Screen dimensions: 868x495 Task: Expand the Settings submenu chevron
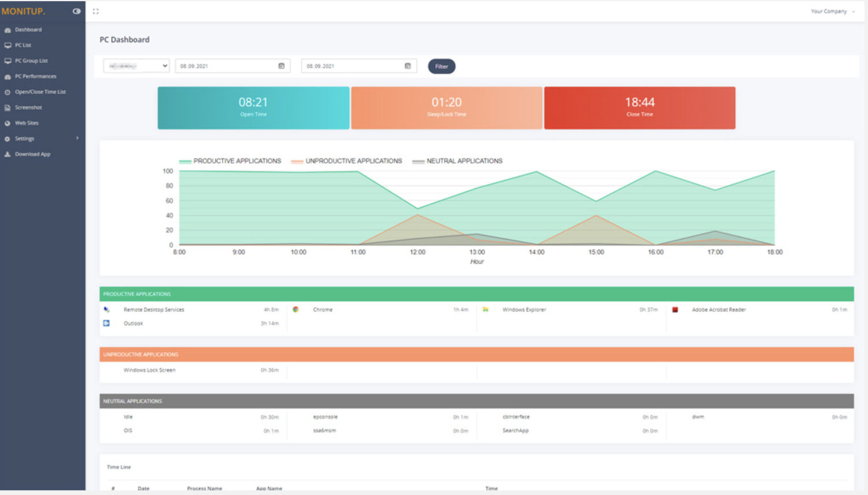(77, 138)
